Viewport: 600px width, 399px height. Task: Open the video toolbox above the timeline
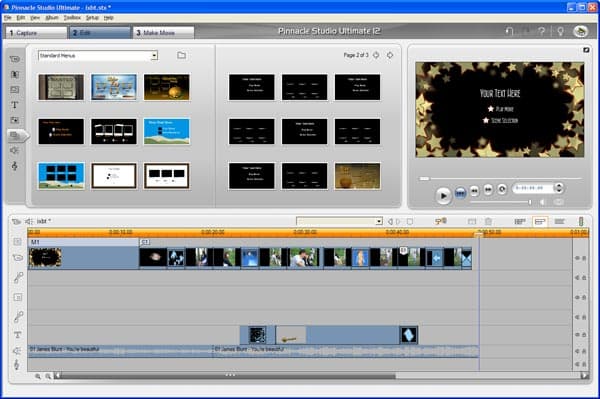point(16,221)
